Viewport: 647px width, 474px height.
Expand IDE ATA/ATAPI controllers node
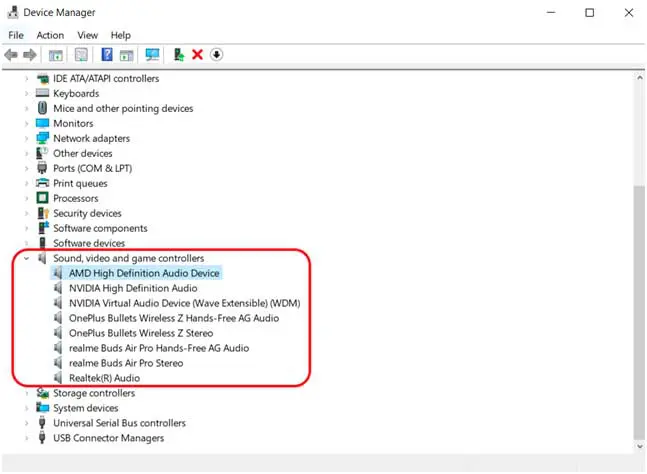click(x=26, y=78)
